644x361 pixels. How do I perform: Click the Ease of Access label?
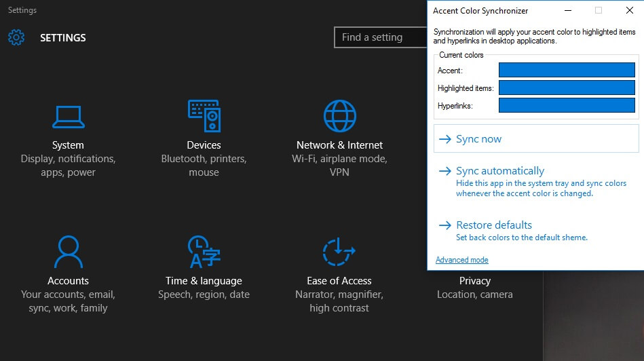(x=339, y=281)
